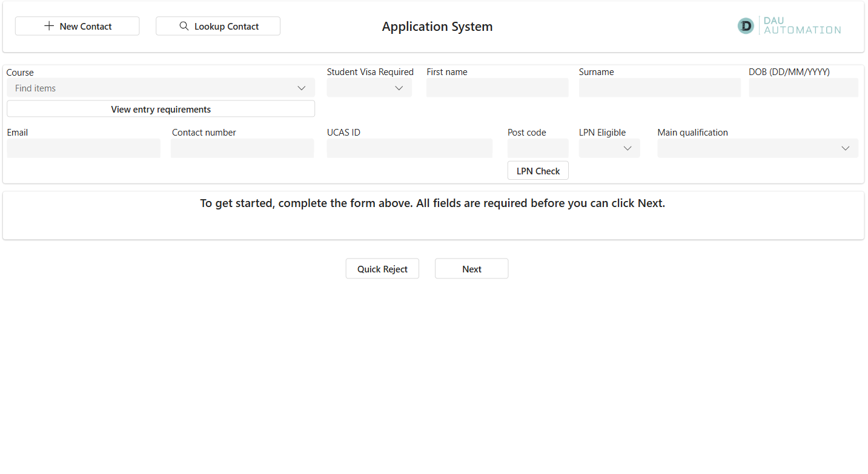Click the DAU Automation logo

(x=788, y=26)
